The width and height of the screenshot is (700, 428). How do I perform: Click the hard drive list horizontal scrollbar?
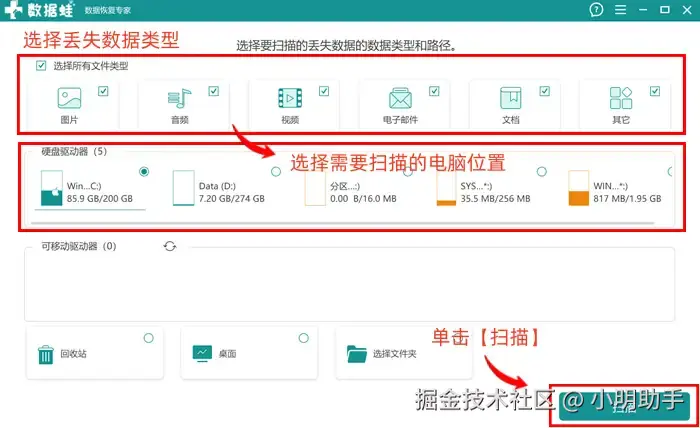point(343,223)
